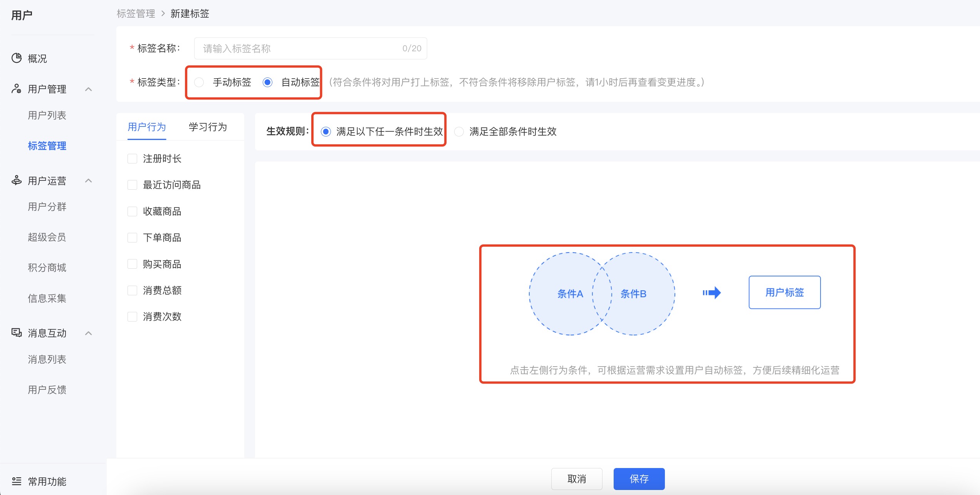Click the 用户管理 person-gear icon
The width and height of the screenshot is (980, 495).
pos(16,89)
